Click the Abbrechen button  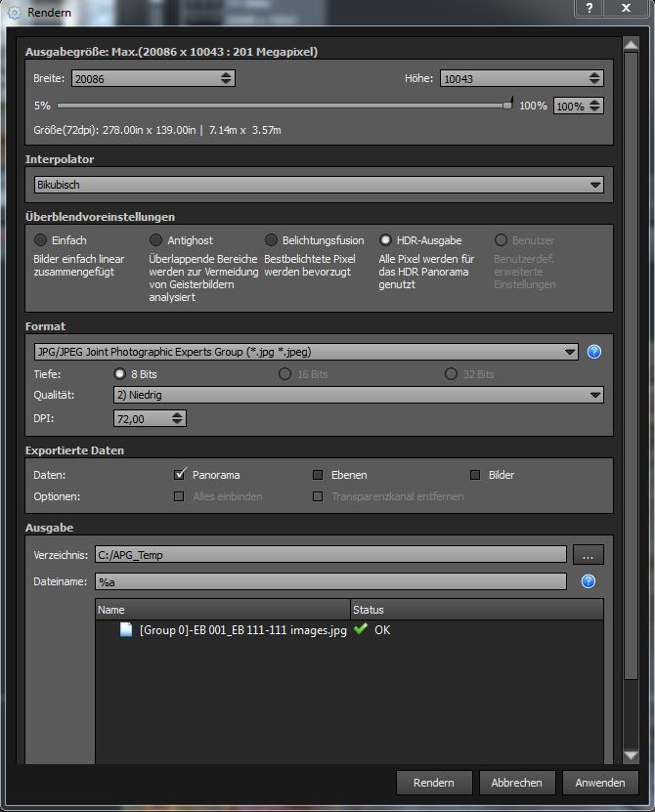tap(517, 783)
